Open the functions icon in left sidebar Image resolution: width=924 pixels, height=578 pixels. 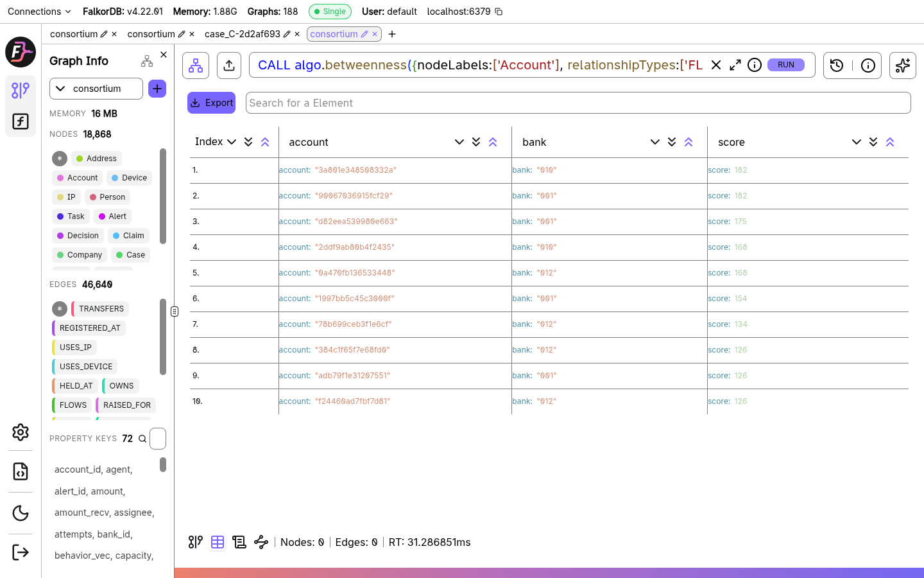[x=21, y=121]
